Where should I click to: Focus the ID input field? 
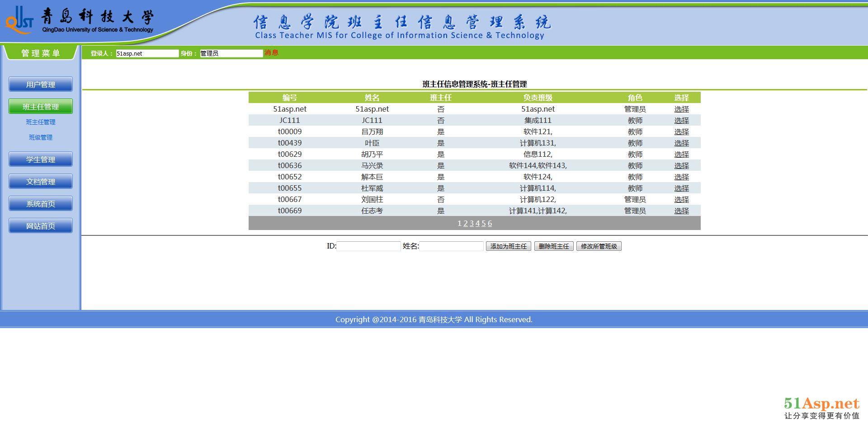tap(368, 246)
